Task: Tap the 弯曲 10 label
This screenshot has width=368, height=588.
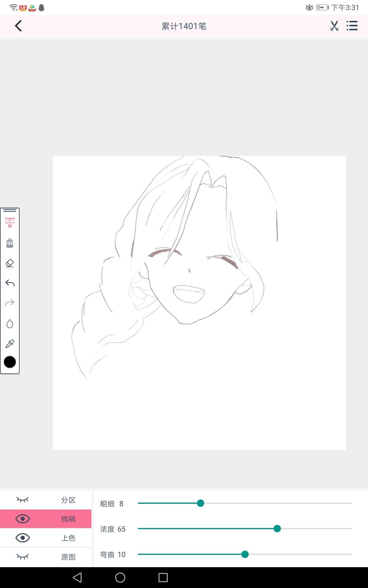Action: coord(113,555)
